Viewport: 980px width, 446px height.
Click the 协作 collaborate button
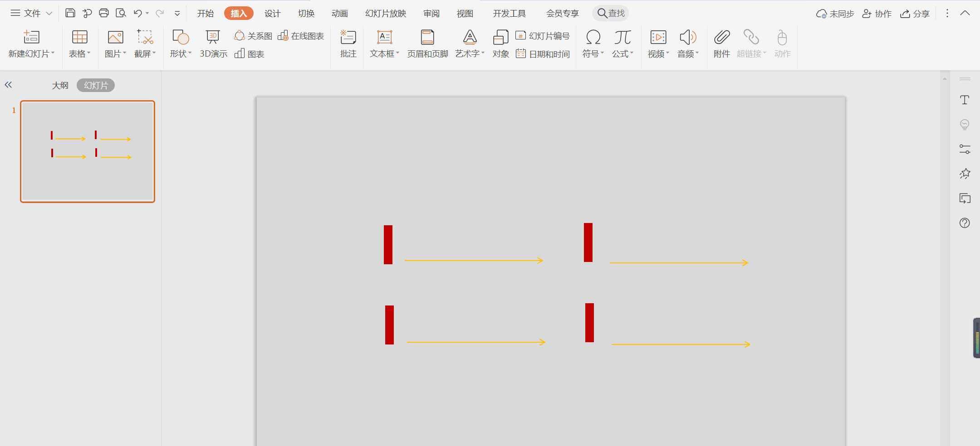click(877, 14)
